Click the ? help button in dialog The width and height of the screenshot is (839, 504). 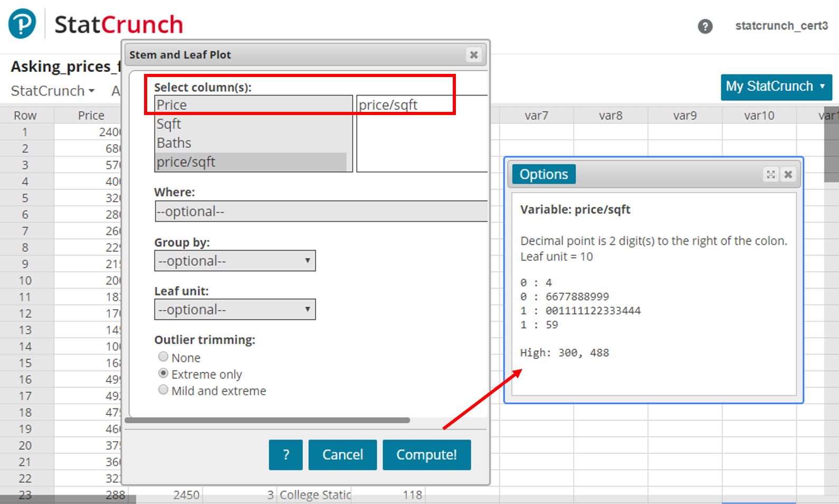click(285, 454)
